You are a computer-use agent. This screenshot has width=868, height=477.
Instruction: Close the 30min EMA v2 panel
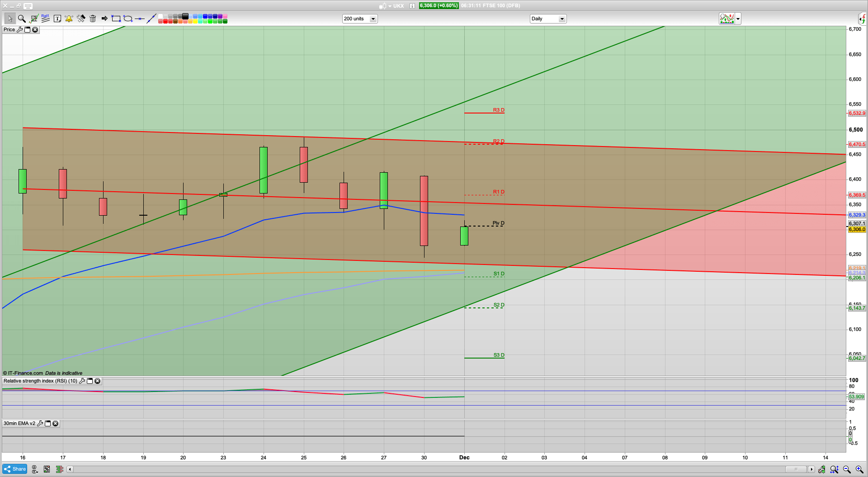click(55, 423)
